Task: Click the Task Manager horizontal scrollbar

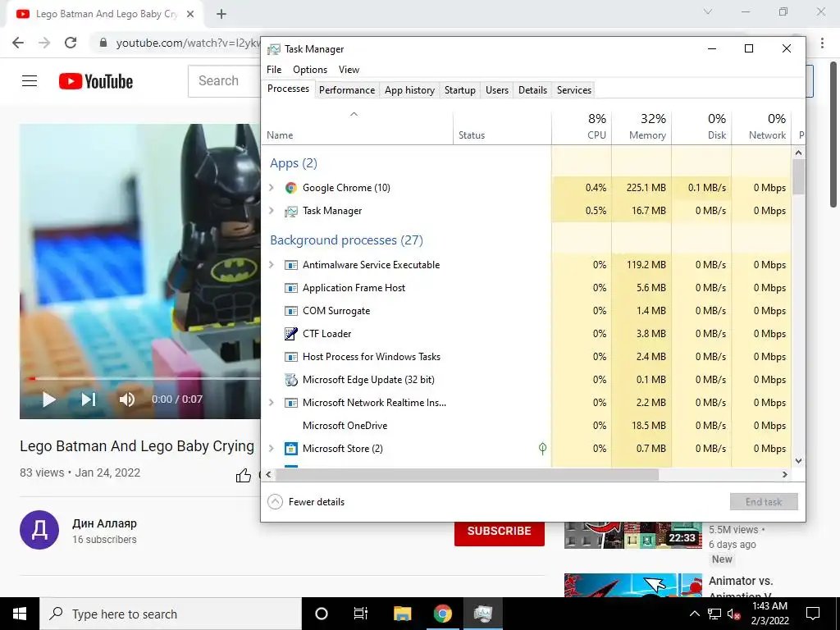Action: 466,475
